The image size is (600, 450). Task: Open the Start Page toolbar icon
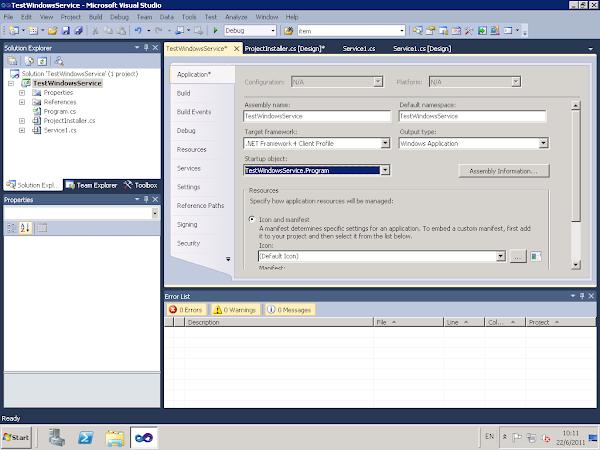[x=482, y=31]
